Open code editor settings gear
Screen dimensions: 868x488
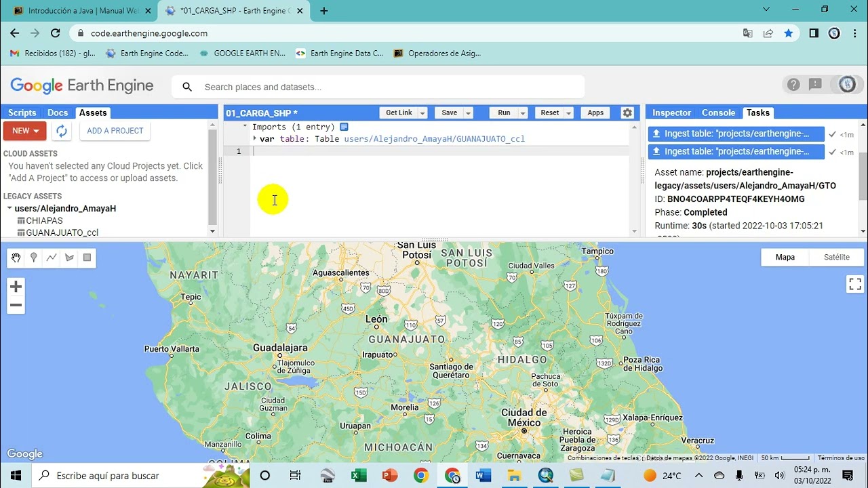[x=627, y=113]
